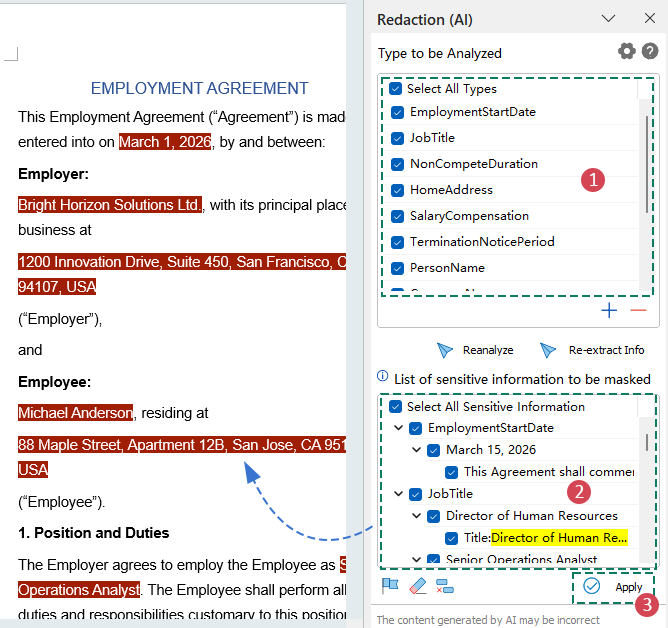The height and width of the screenshot is (628, 668).
Task: Click the info icon next to the list heading
Action: pyautogui.click(x=382, y=377)
